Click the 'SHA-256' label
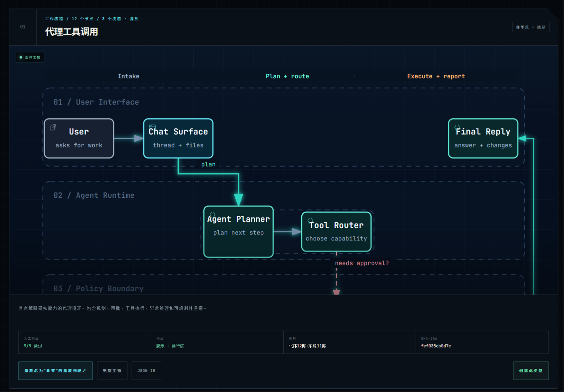The height and width of the screenshot is (392, 564). [x=429, y=339]
